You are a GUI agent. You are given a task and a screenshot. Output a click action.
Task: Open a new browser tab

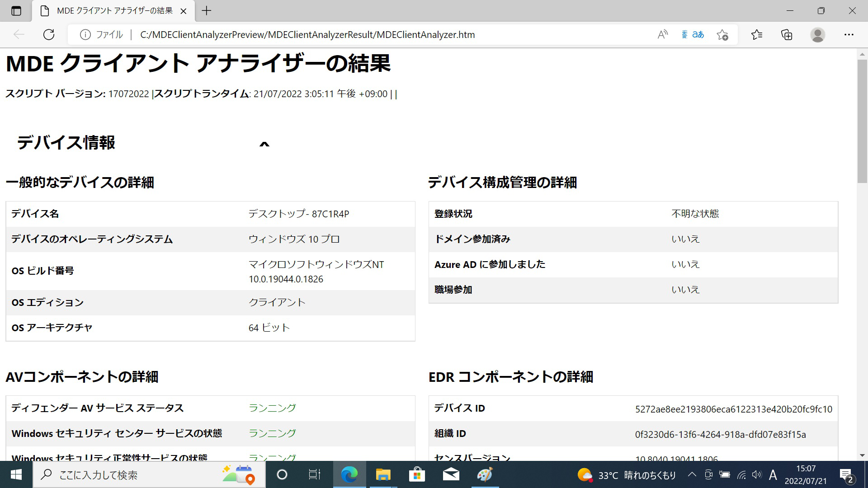pos(207,11)
